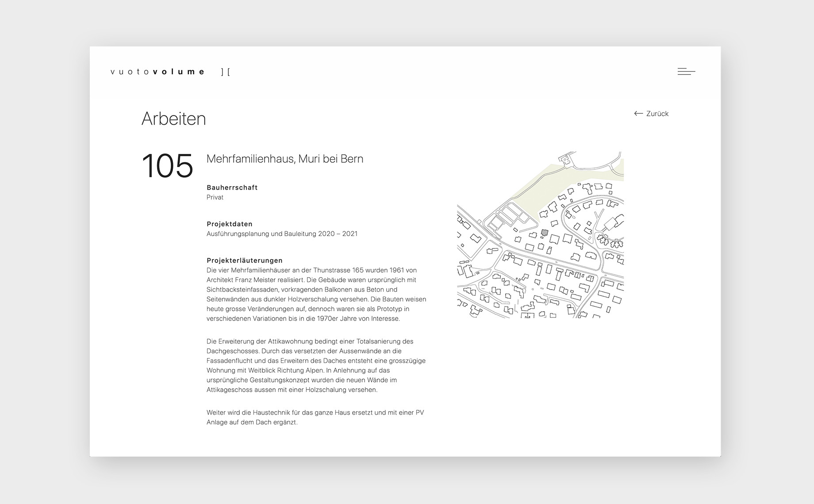Click the Ausführungsplanung und Bauleitung 2020 – 2021 line

pos(282,234)
